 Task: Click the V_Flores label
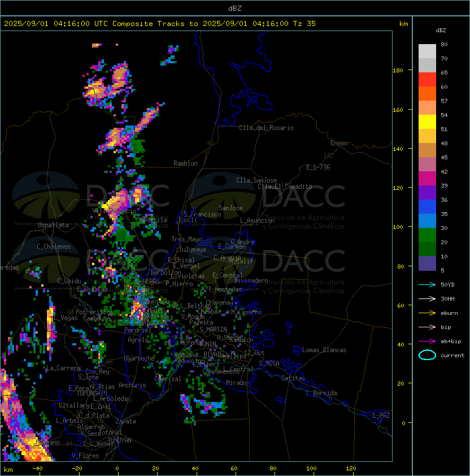point(85,456)
